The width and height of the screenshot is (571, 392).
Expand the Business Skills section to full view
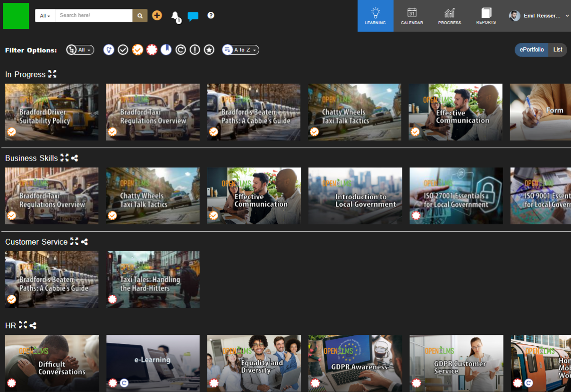pyautogui.click(x=65, y=158)
